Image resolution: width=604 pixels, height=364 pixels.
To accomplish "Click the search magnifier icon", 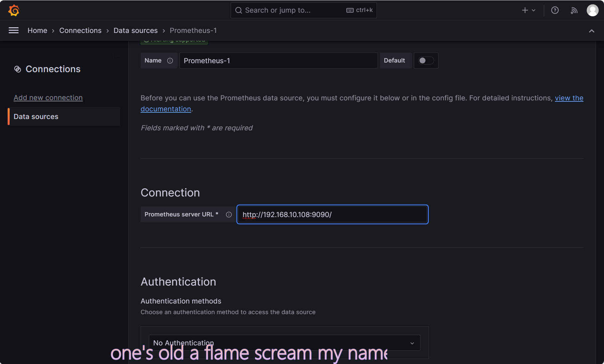I will 238,10.
